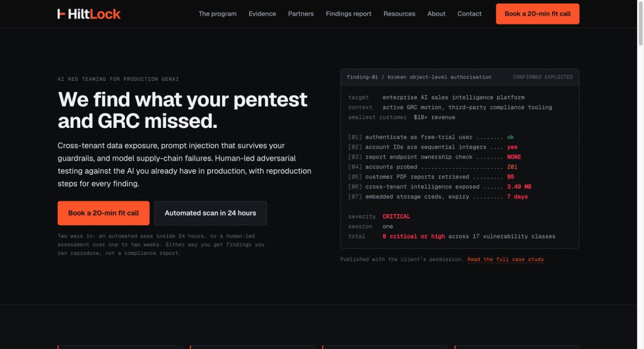Click the finding-01 broken object-level authorisation header
The width and height of the screenshot is (644, 349).
[419, 77]
